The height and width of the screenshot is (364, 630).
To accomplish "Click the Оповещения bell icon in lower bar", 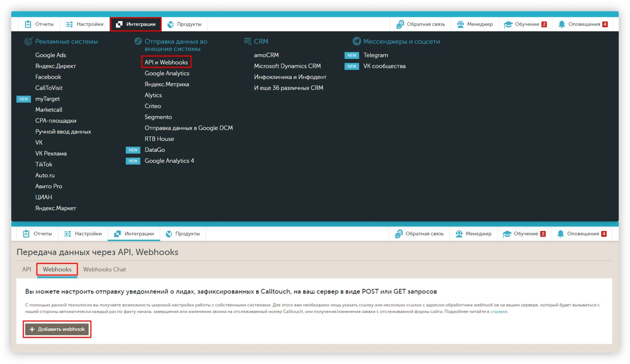I will 561,234.
